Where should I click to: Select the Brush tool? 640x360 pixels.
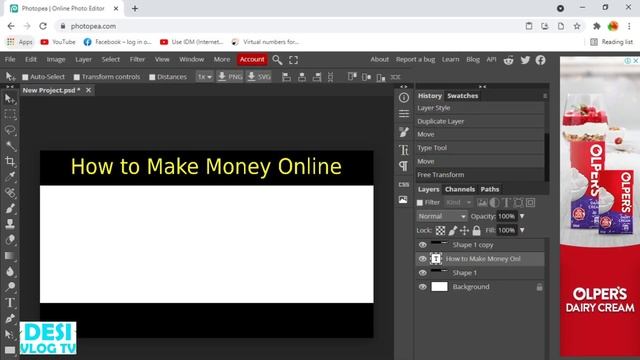point(10,208)
